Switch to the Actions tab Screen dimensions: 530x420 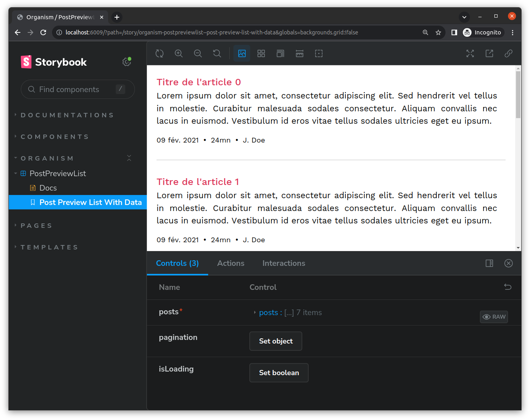click(231, 263)
